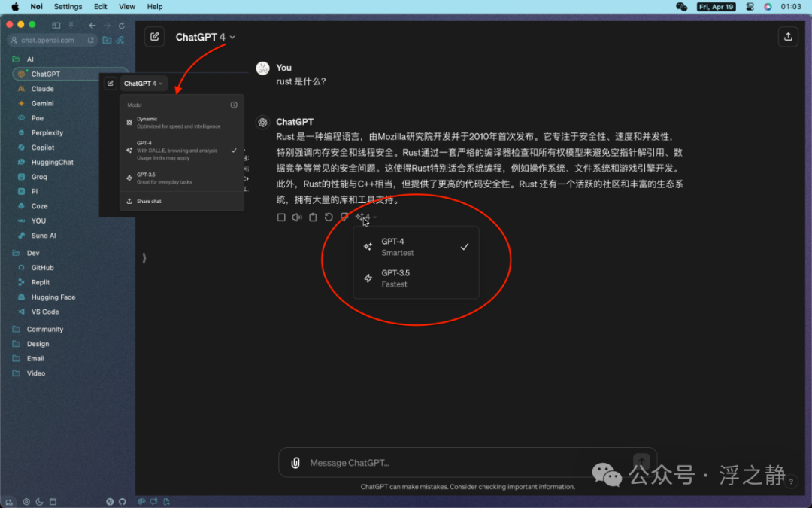The width and height of the screenshot is (812, 508).
Task: Toggle the sidebar panel icon in the toolbar
Action: click(x=56, y=25)
